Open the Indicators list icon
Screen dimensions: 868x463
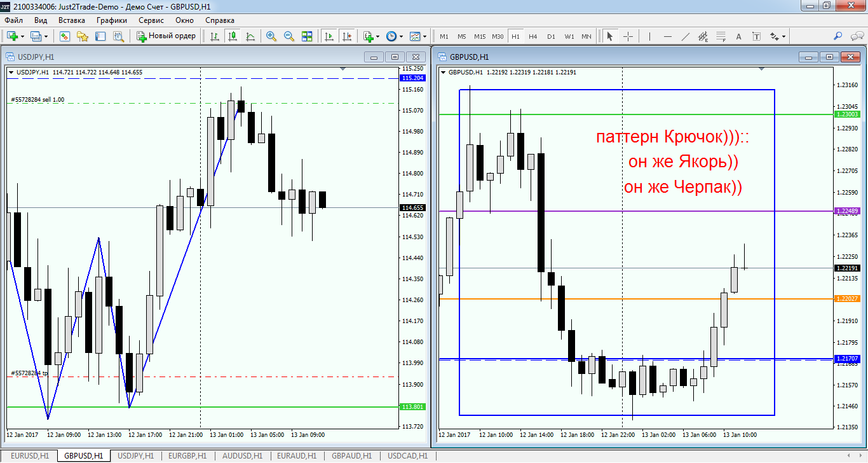[x=368, y=36]
